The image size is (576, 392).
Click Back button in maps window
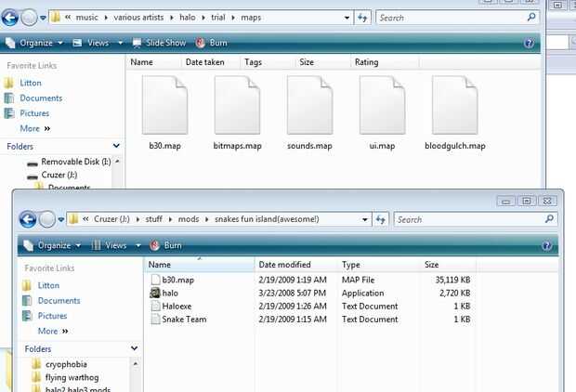click(x=10, y=18)
